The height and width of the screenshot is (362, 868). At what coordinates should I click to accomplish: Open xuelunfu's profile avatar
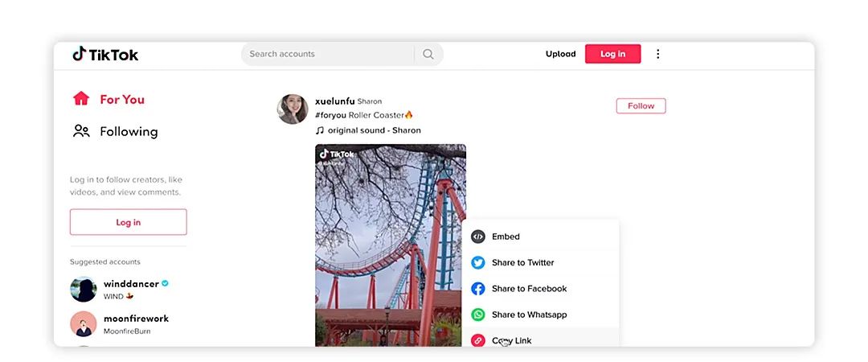pos(293,109)
